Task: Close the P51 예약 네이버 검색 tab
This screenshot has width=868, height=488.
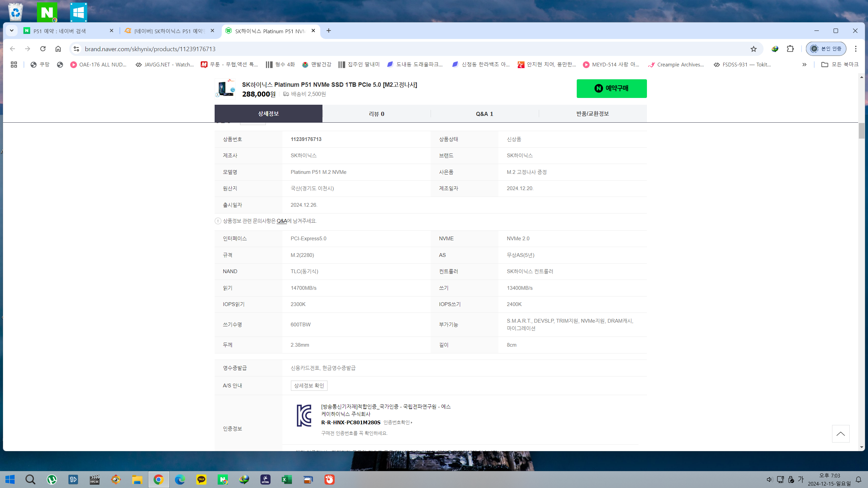Action: (112, 30)
